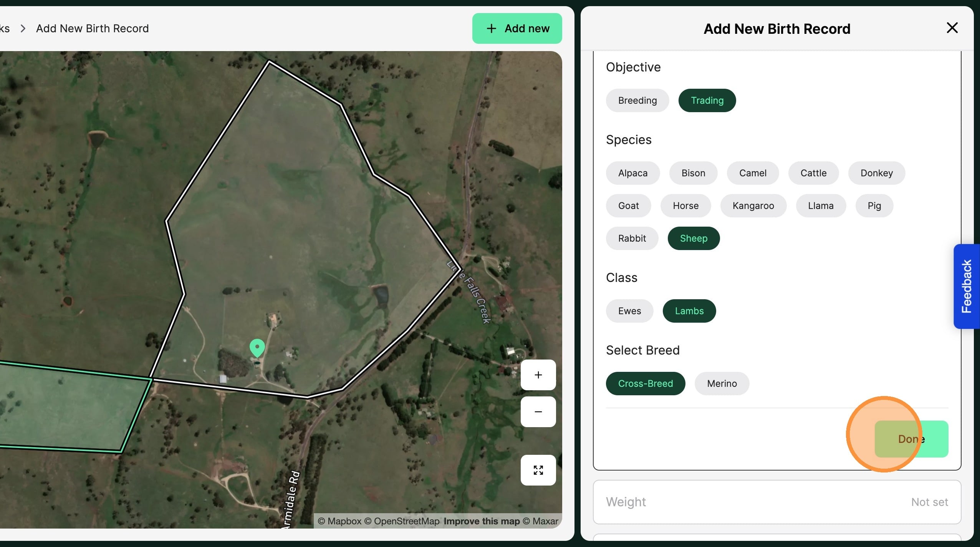Select Kangaroo species chip
980x547 pixels.
pyautogui.click(x=753, y=206)
